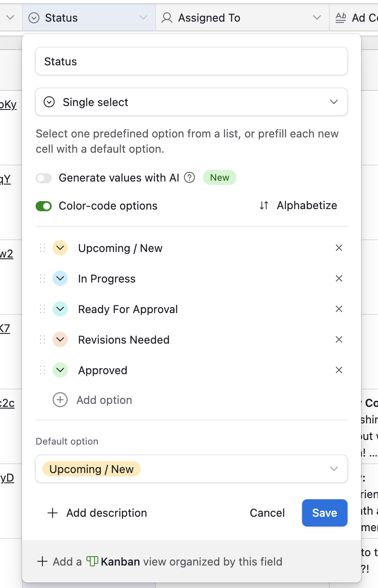
Task: Alphabetize the select options
Action: pos(299,205)
